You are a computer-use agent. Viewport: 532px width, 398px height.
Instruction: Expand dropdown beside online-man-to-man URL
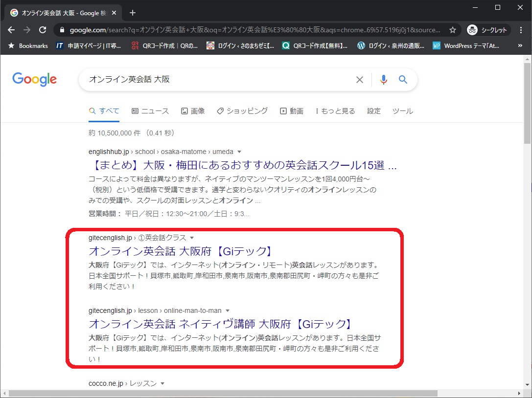(x=227, y=311)
